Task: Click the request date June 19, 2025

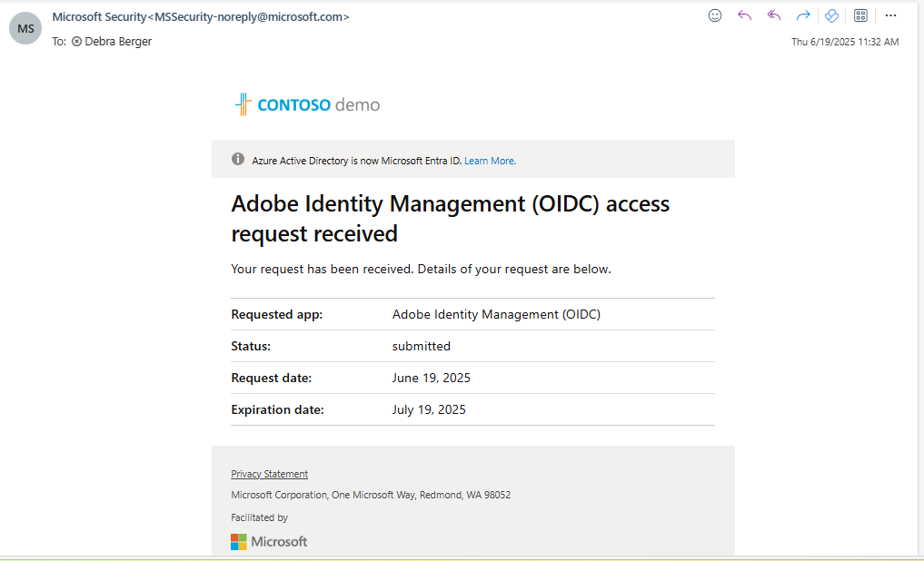Action: tap(432, 378)
